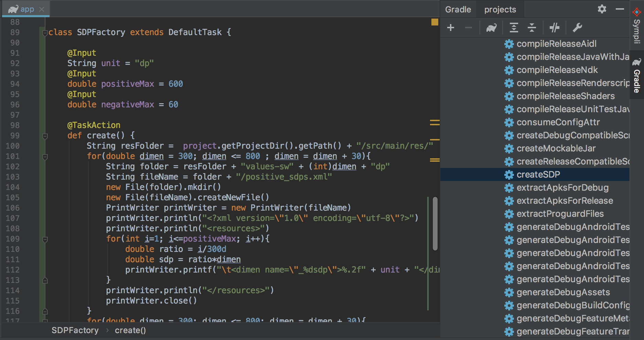Click the positiveMax value 600 in code
Image resolution: width=644 pixels, height=340 pixels.
[176, 84]
